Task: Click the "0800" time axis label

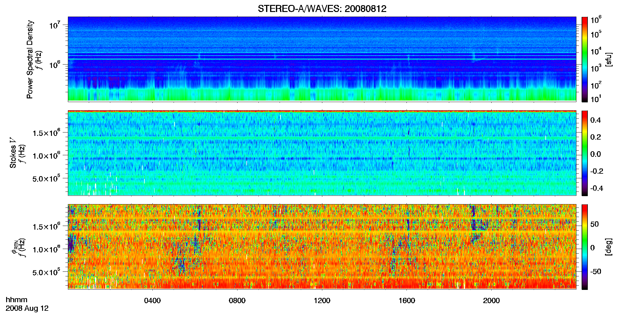Action: [x=237, y=301]
